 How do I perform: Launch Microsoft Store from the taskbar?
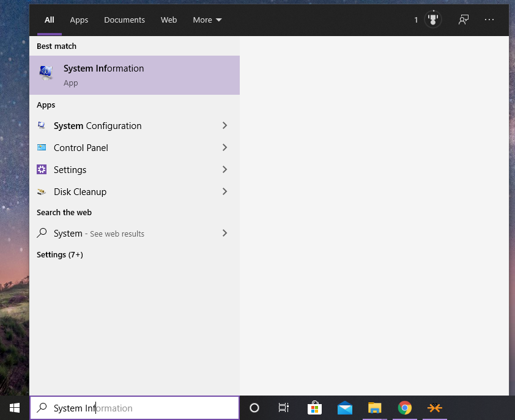point(314,408)
